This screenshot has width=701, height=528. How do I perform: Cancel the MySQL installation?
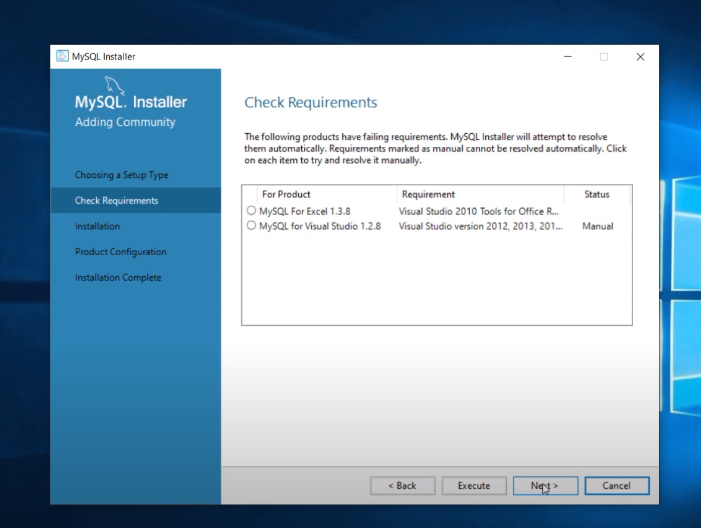click(x=617, y=486)
